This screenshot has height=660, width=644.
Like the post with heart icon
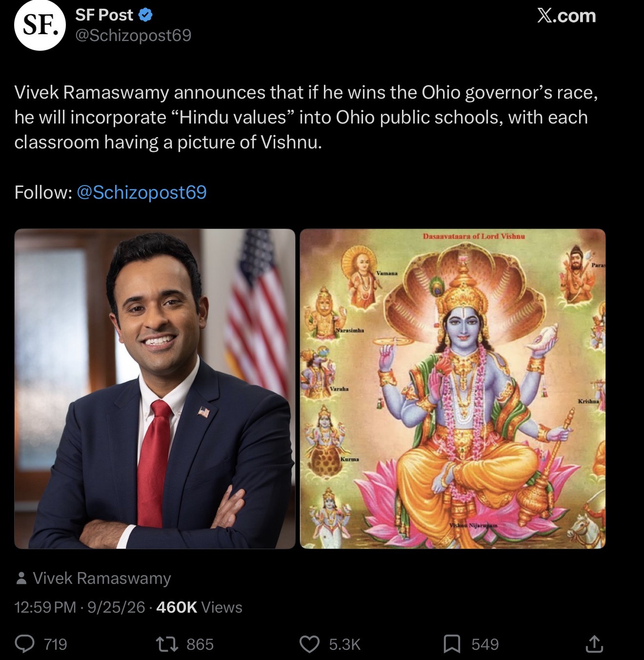tap(309, 644)
